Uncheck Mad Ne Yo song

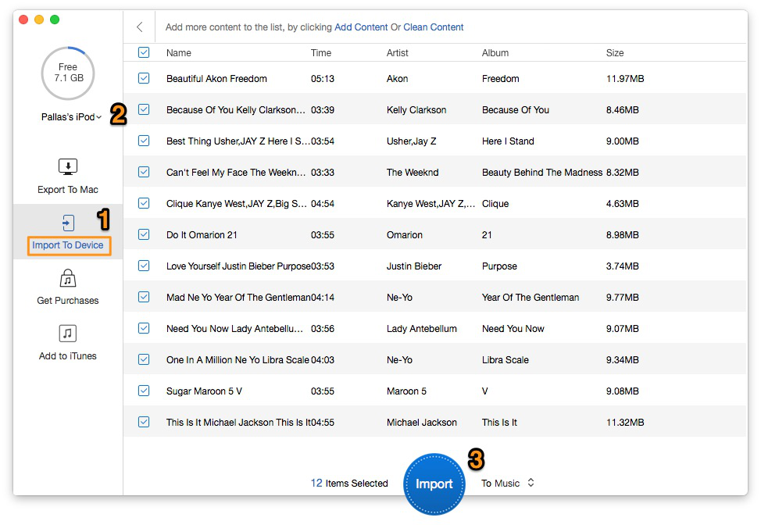[144, 297]
